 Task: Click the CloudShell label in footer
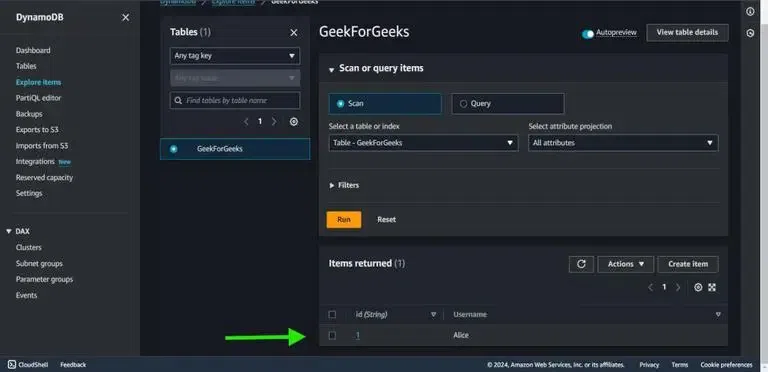(33, 365)
